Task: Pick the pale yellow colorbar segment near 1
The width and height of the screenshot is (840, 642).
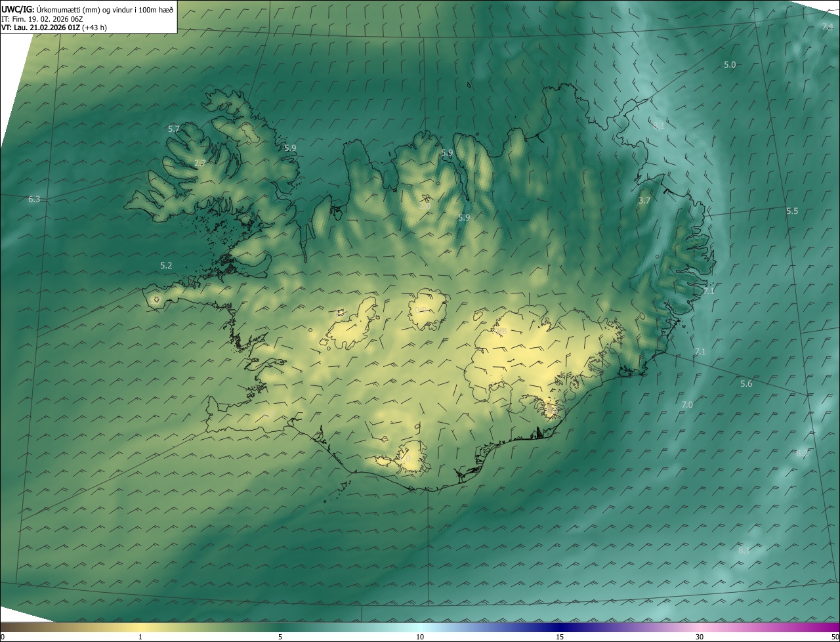Action: (x=140, y=627)
